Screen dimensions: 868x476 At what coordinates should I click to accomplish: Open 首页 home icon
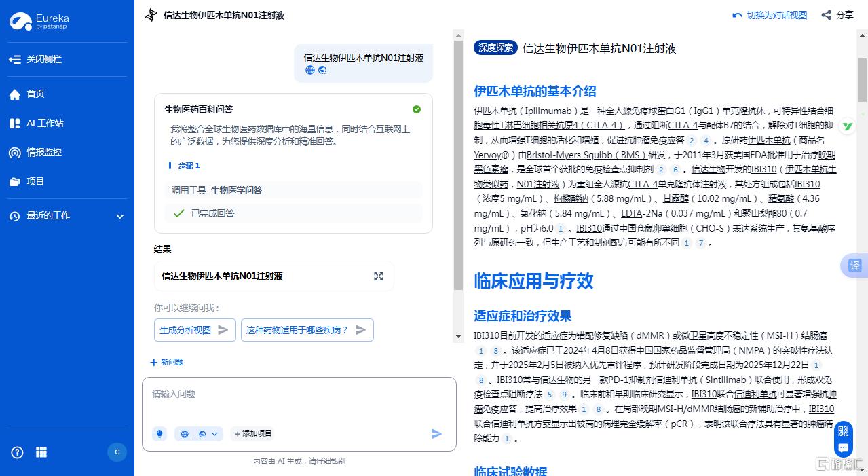tap(15, 94)
